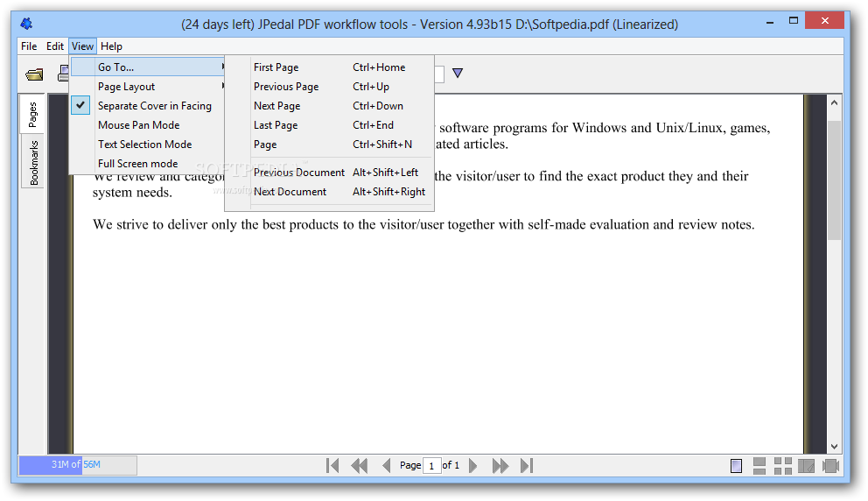Minimize the JPedal window
868x501 pixels.
pos(770,22)
